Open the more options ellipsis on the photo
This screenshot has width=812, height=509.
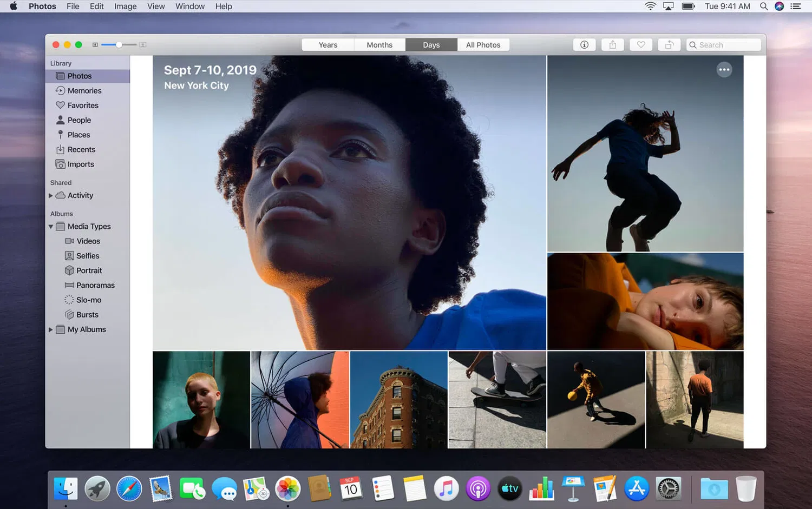point(724,70)
